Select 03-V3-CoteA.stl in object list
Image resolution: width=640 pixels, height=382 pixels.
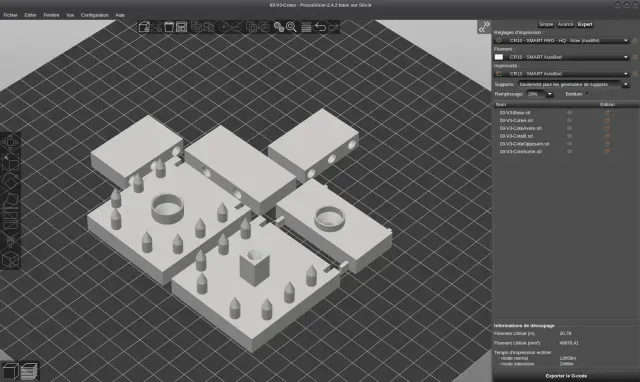[516, 120]
